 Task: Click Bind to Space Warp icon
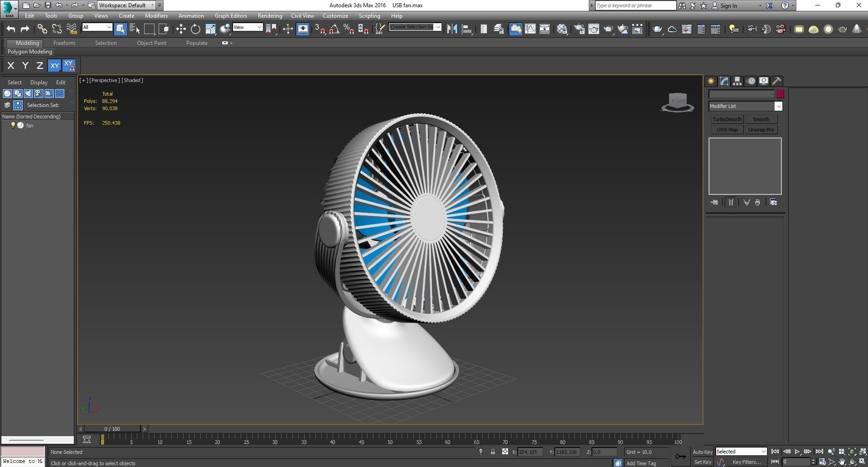(x=72, y=29)
